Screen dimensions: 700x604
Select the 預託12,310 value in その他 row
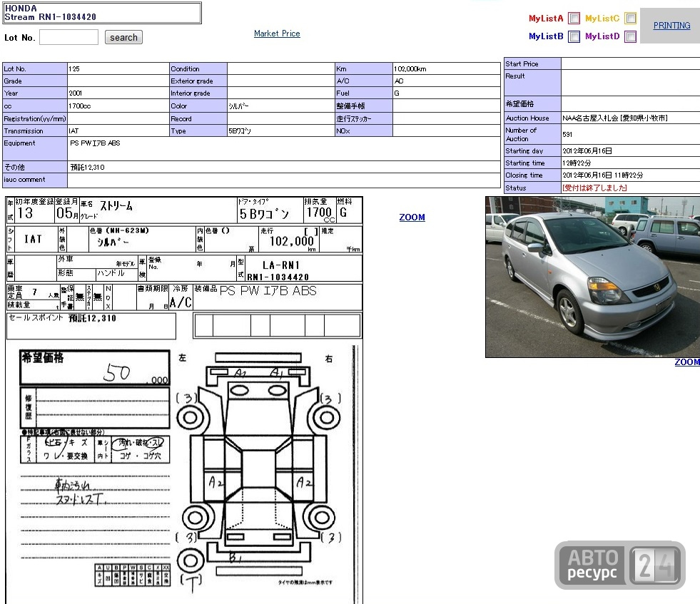coord(88,168)
